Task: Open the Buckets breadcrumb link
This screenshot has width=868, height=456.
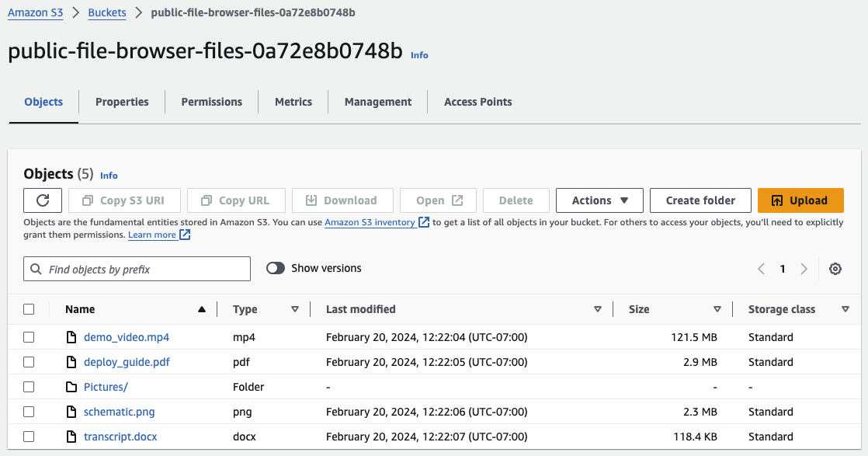Action: (x=107, y=12)
